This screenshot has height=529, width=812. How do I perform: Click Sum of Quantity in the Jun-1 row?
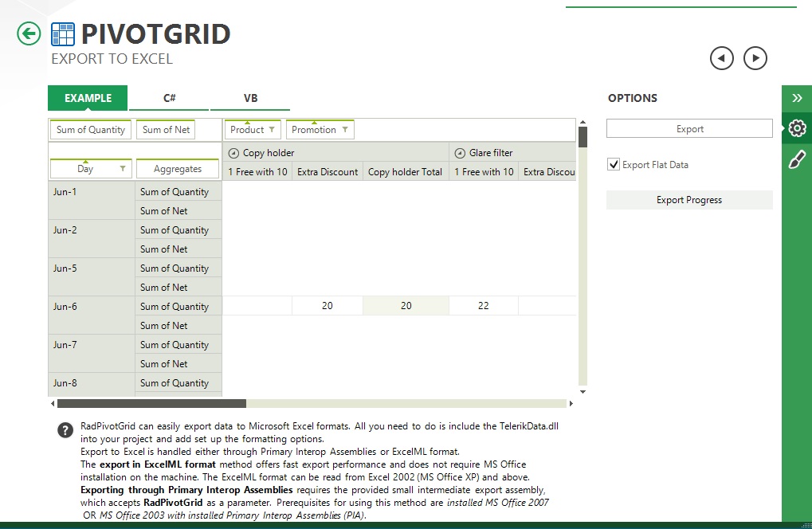(178, 191)
